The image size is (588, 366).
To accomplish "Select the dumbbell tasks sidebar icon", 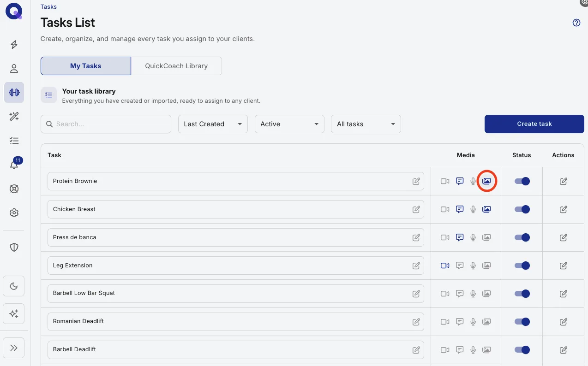I will [x=14, y=93].
